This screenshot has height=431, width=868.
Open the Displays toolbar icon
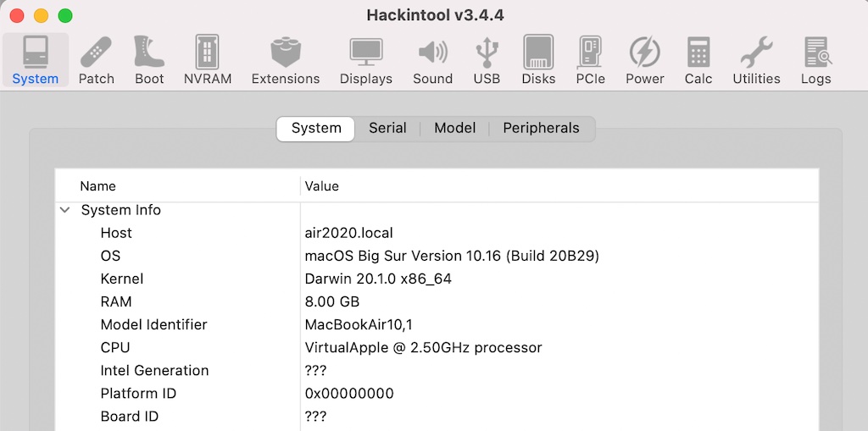tap(366, 60)
